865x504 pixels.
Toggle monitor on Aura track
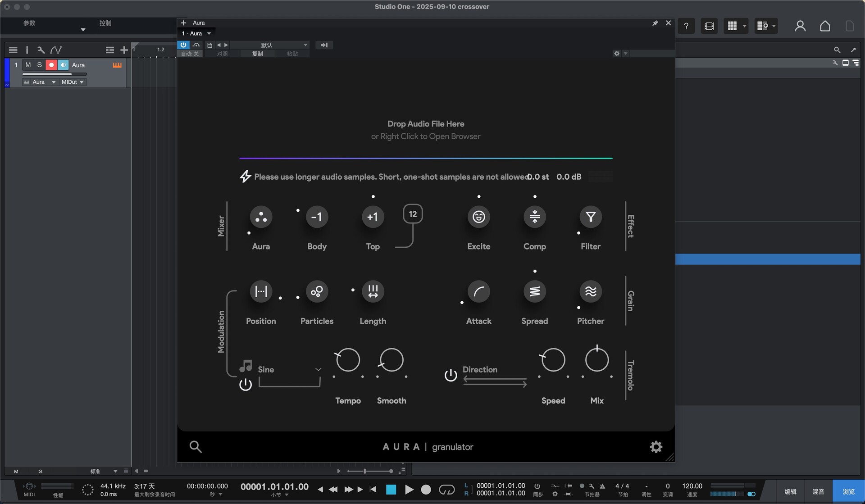click(x=63, y=65)
